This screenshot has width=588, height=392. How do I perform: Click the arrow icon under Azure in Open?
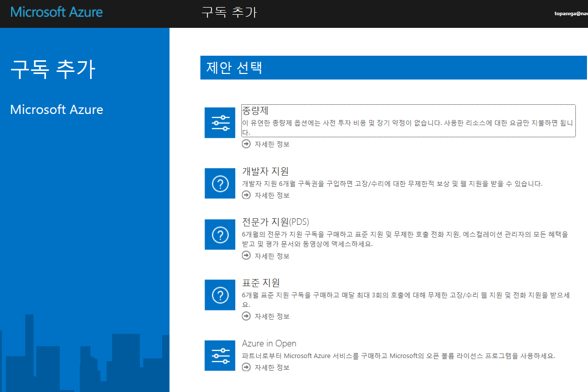(x=246, y=367)
